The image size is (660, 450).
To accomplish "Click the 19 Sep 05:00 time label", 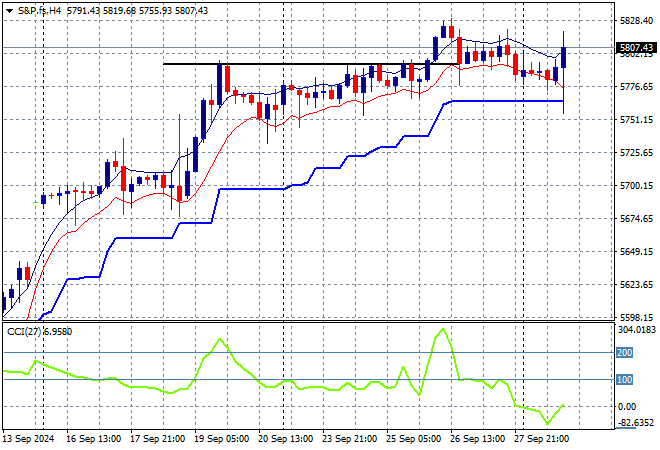I will click(x=221, y=439).
